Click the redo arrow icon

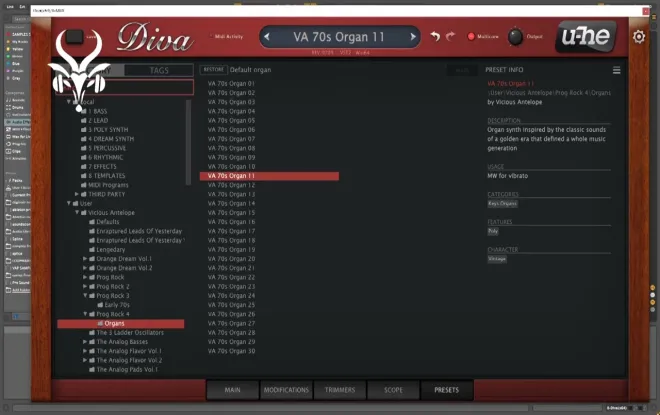(x=450, y=37)
